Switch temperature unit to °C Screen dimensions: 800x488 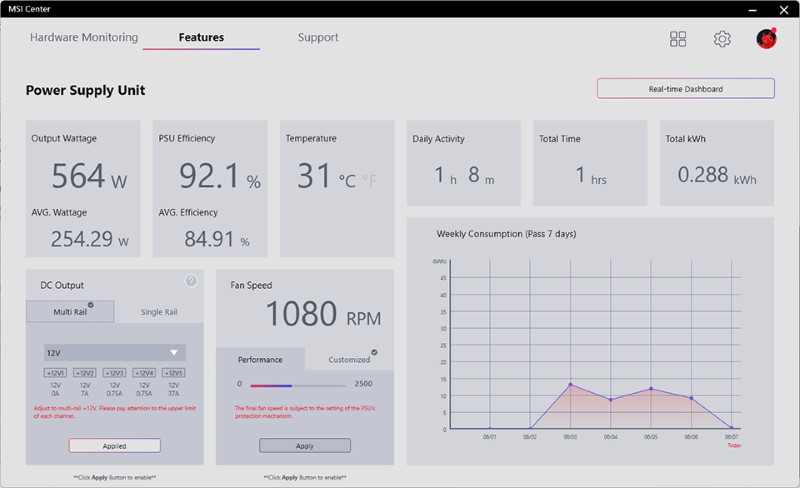[347, 181]
